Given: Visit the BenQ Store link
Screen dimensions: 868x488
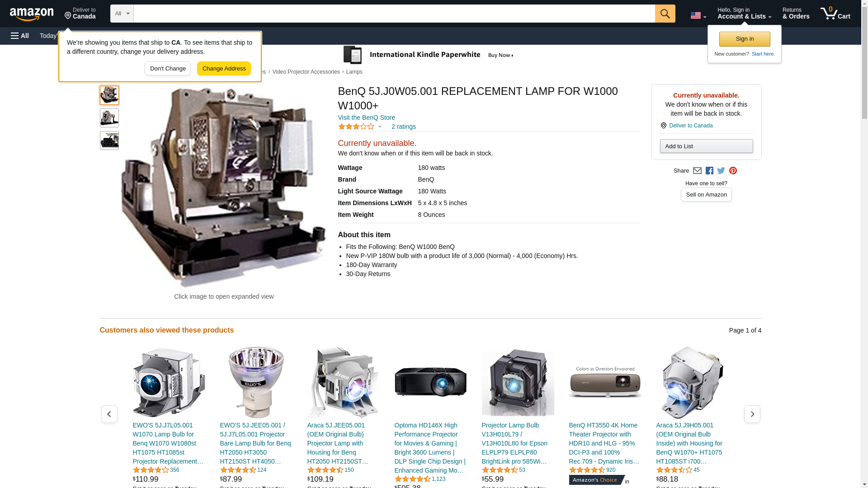Looking at the screenshot, I should coord(366,117).
